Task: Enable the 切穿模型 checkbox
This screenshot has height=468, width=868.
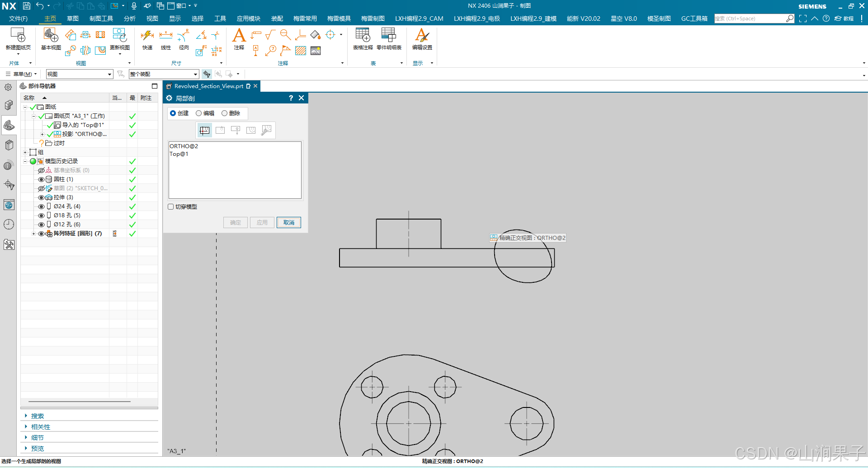Action: pyautogui.click(x=171, y=207)
